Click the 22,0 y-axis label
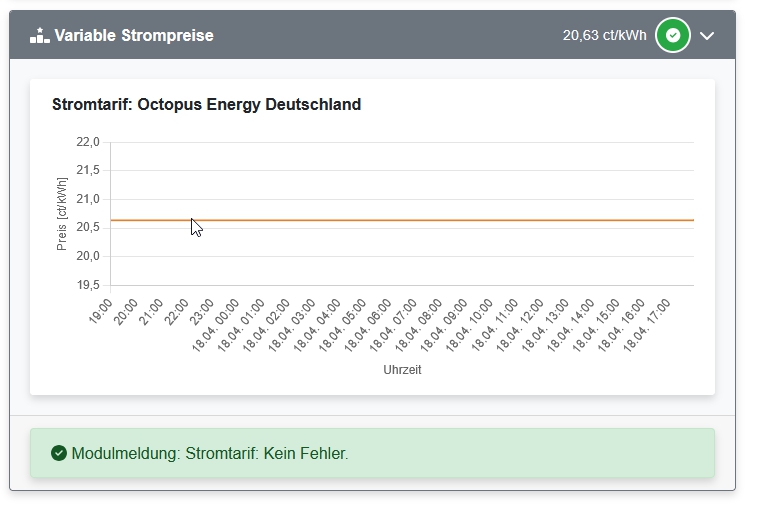The height and width of the screenshot is (532, 770). point(88,143)
